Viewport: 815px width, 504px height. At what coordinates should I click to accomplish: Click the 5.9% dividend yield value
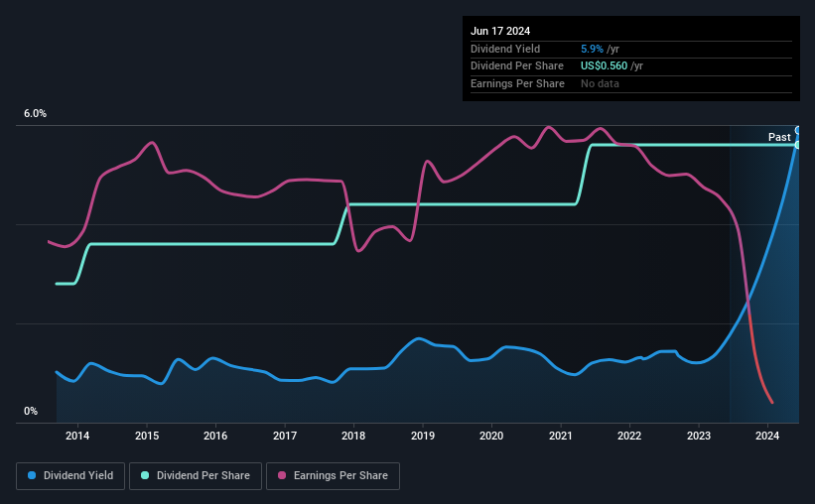tap(592, 49)
